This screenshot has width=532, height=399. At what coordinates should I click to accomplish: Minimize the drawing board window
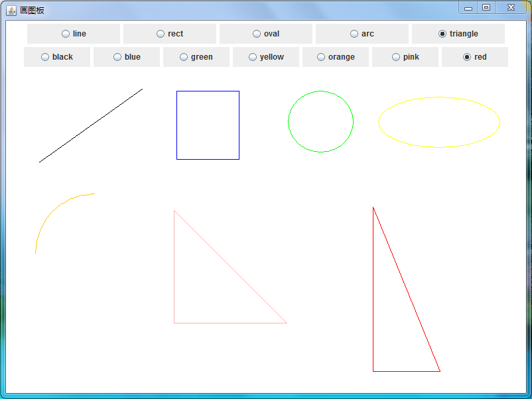click(x=468, y=7)
